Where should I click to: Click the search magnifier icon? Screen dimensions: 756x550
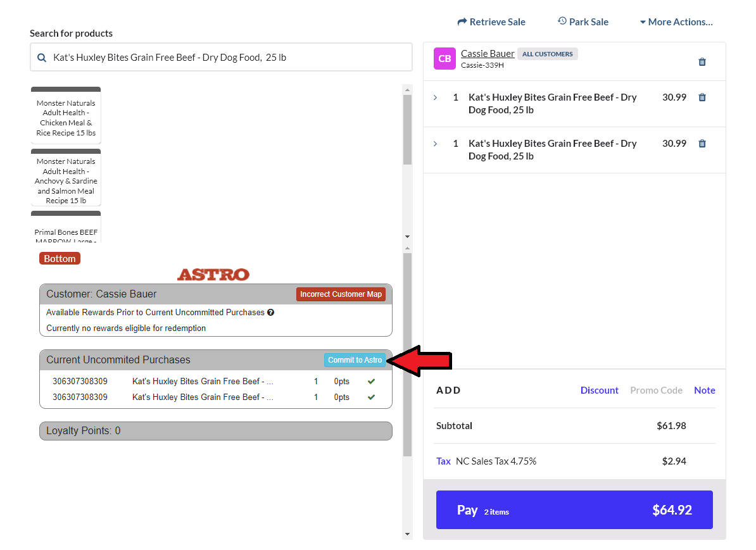[42, 58]
